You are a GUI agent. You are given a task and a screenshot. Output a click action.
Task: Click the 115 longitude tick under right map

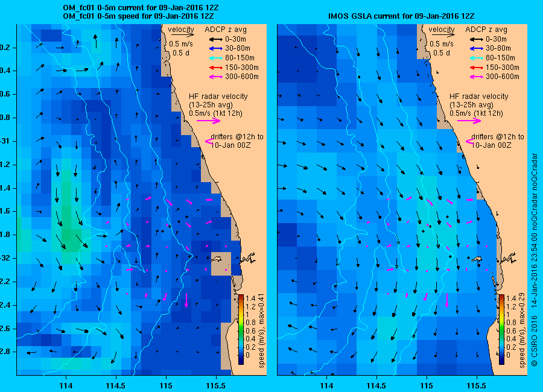pyautogui.click(x=427, y=385)
